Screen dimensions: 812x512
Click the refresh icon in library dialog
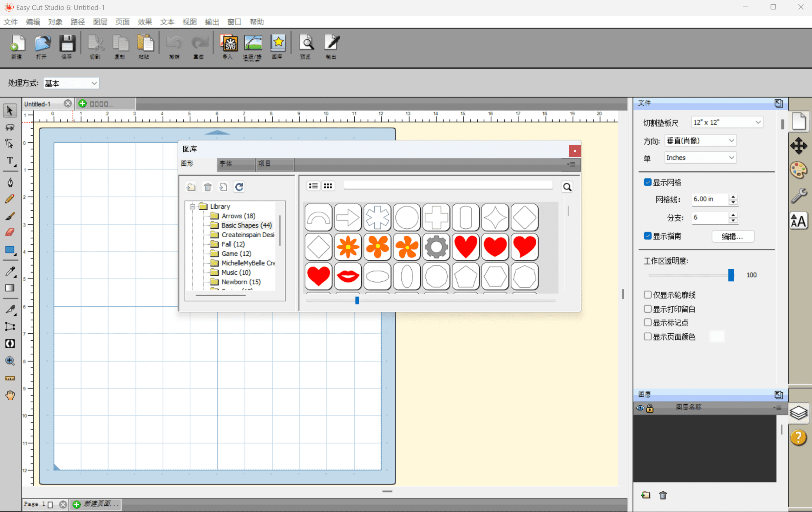click(239, 187)
